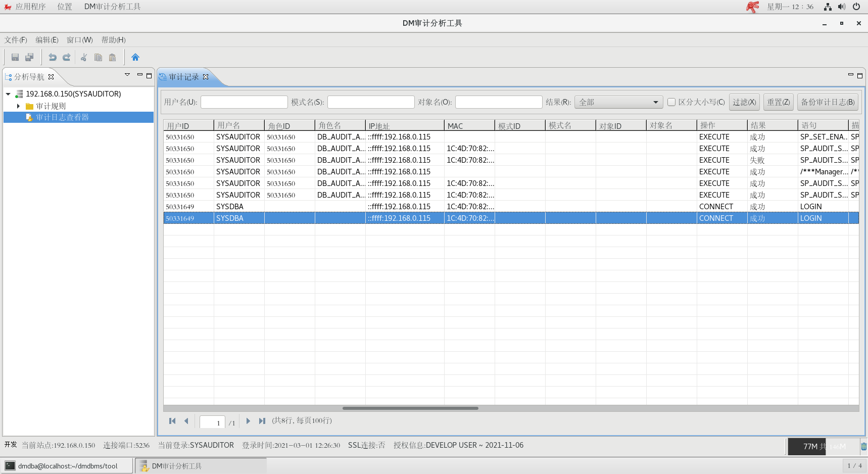Click the memory usage bar 77M
Screen dimensions: 868x474
pos(824,446)
